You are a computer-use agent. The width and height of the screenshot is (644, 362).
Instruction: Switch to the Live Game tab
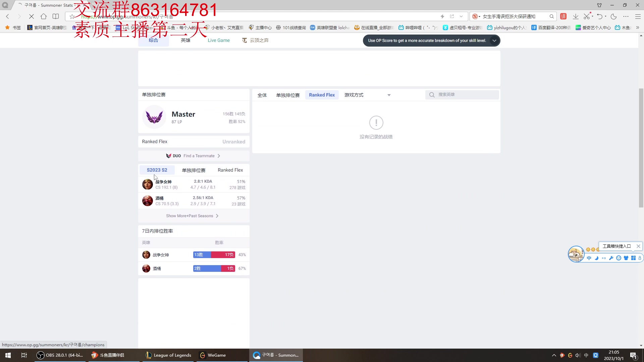219,40
